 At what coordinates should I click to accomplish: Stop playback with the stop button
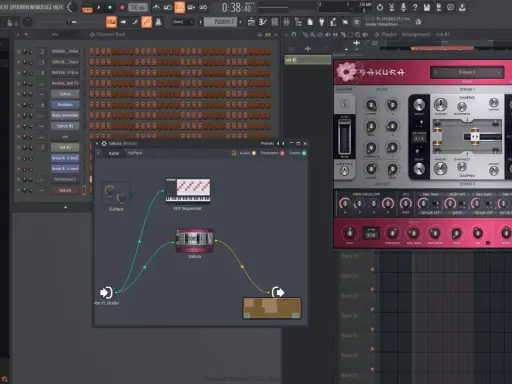[110, 7]
